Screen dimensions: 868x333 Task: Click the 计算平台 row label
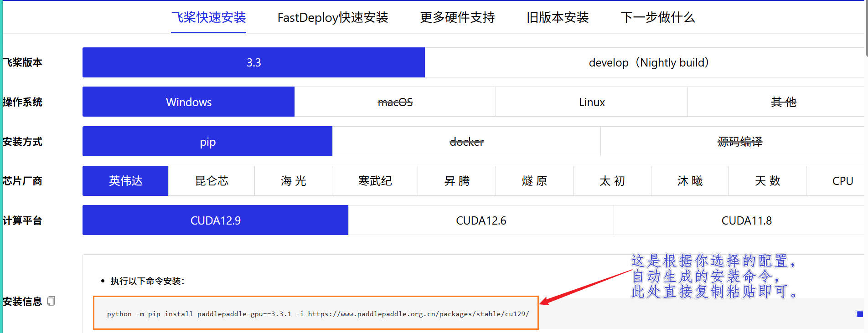click(x=22, y=220)
